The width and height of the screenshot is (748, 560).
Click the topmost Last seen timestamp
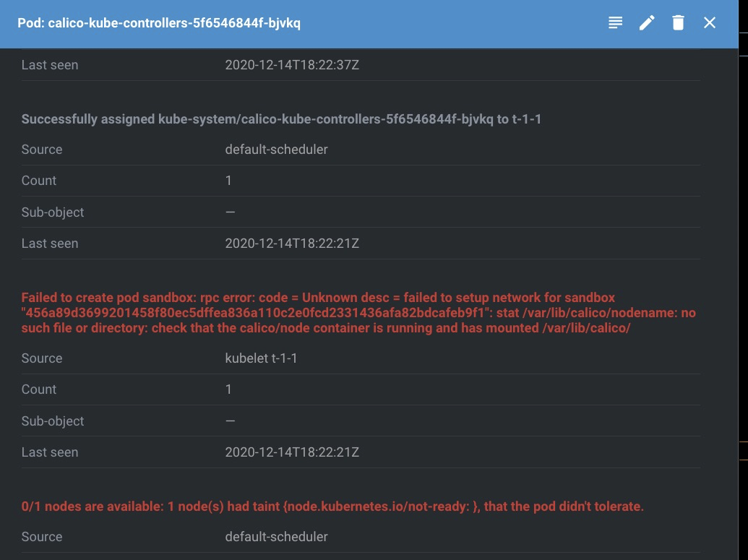(292, 64)
